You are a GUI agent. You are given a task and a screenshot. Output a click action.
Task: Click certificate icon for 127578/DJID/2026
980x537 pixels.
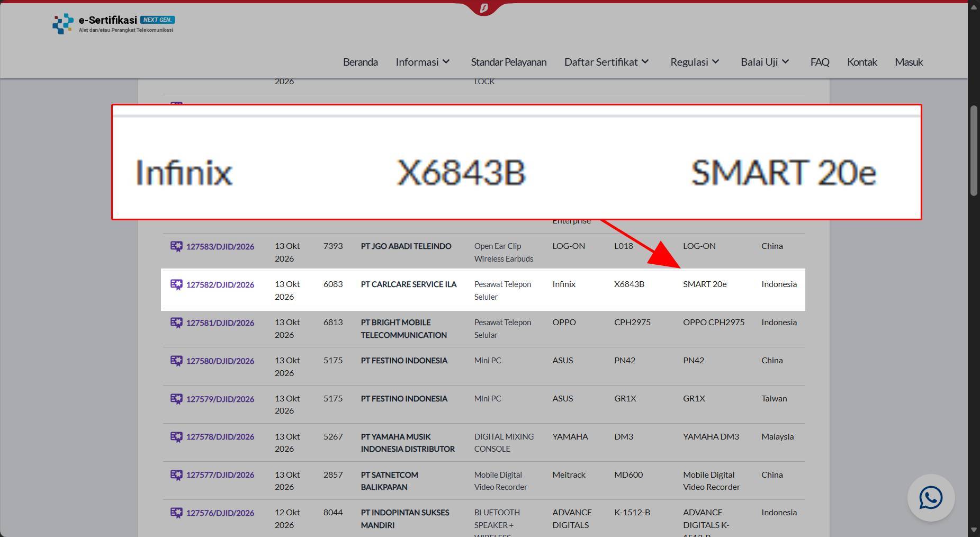pyautogui.click(x=176, y=437)
